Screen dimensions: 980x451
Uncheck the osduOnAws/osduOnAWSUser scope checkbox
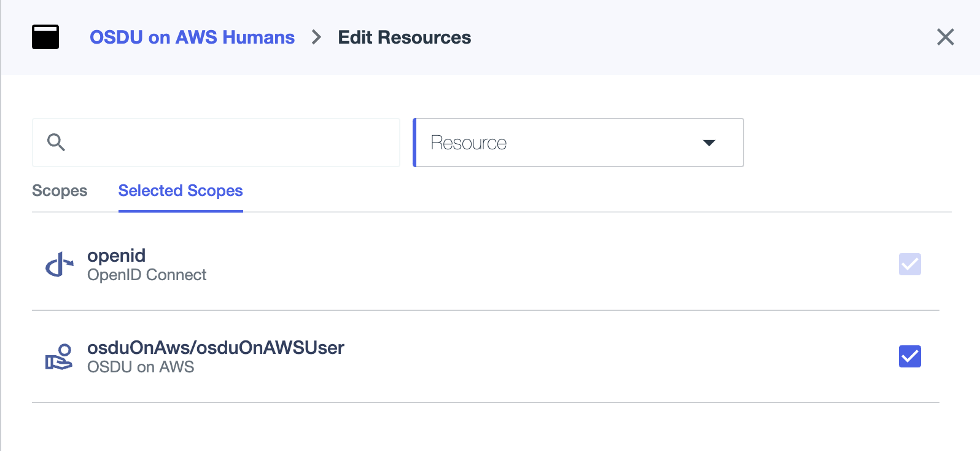point(910,356)
